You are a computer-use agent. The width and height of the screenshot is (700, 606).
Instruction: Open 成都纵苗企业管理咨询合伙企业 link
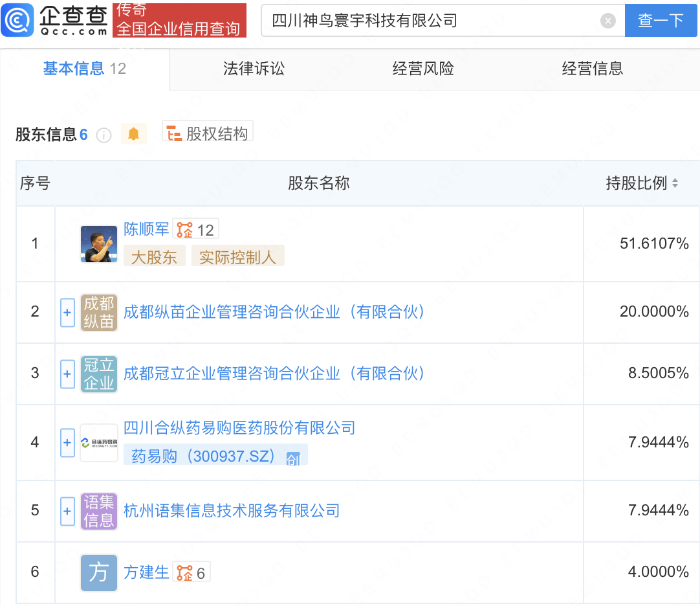[274, 312]
